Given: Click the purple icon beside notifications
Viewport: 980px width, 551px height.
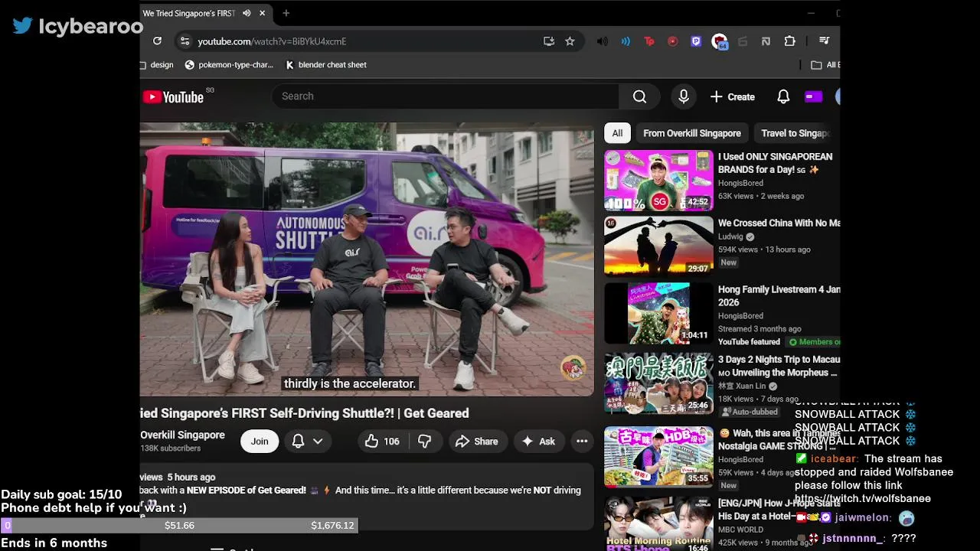Looking at the screenshot, I should pos(813,96).
